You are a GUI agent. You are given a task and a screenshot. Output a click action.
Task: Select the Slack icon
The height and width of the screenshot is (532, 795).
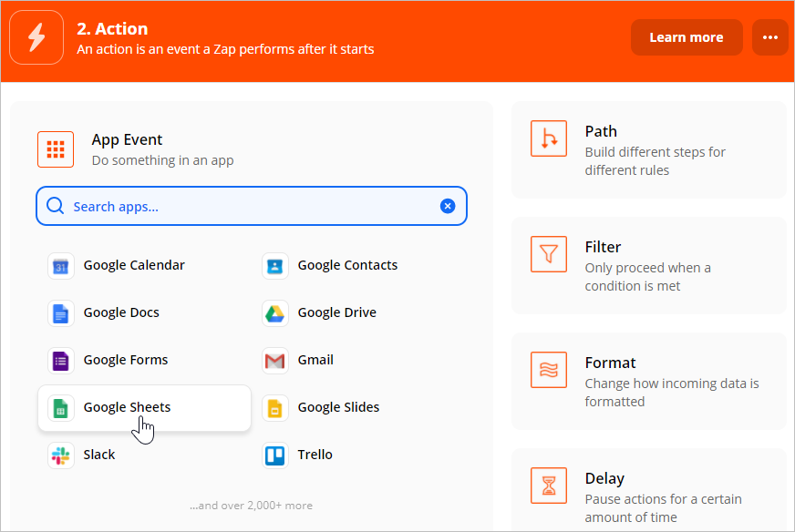coord(61,455)
